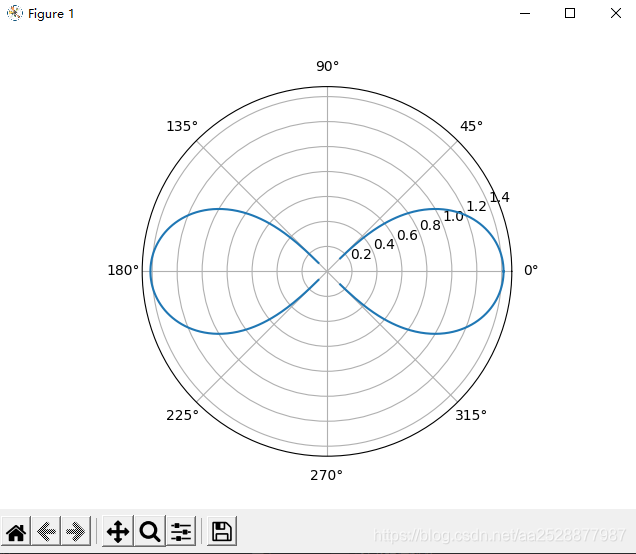Click the 45° angle label
Screen dimensions: 636x554
point(471,126)
